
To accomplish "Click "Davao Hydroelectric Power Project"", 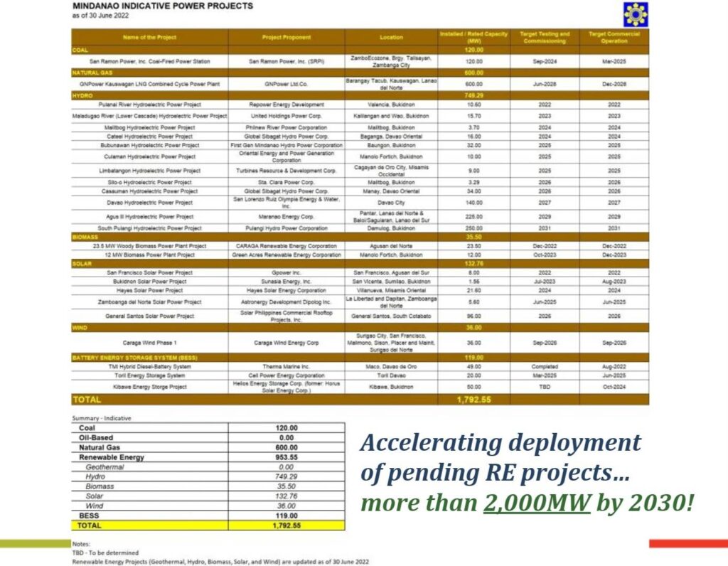I will (149, 203).
